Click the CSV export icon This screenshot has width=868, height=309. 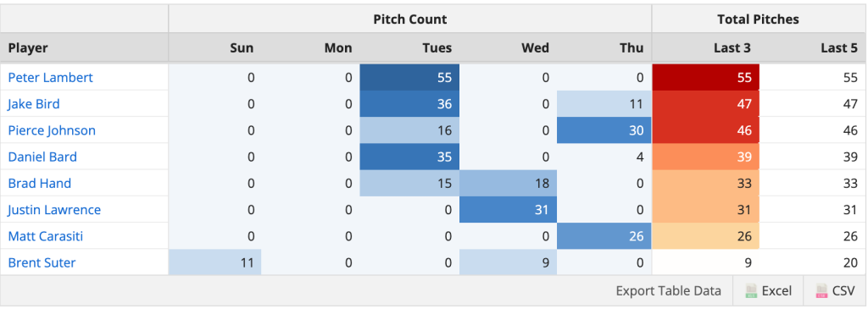click(821, 290)
